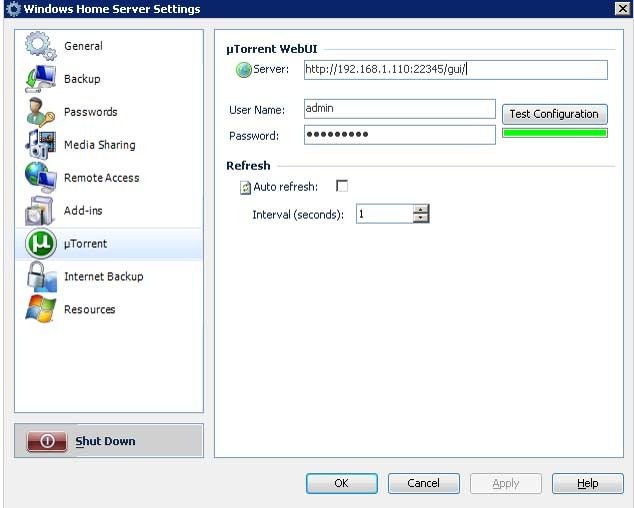Click the settings gear icon in title bar
This screenshot has height=508, width=634.
[13, 8]
